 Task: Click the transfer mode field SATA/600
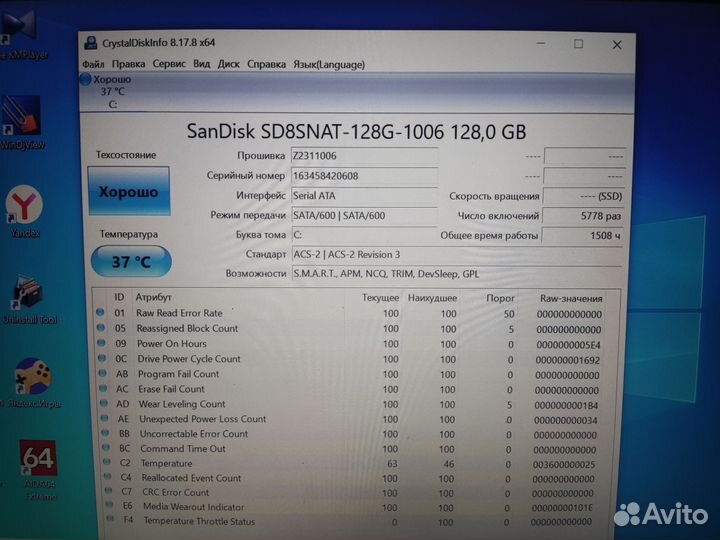tap(364, 215)
